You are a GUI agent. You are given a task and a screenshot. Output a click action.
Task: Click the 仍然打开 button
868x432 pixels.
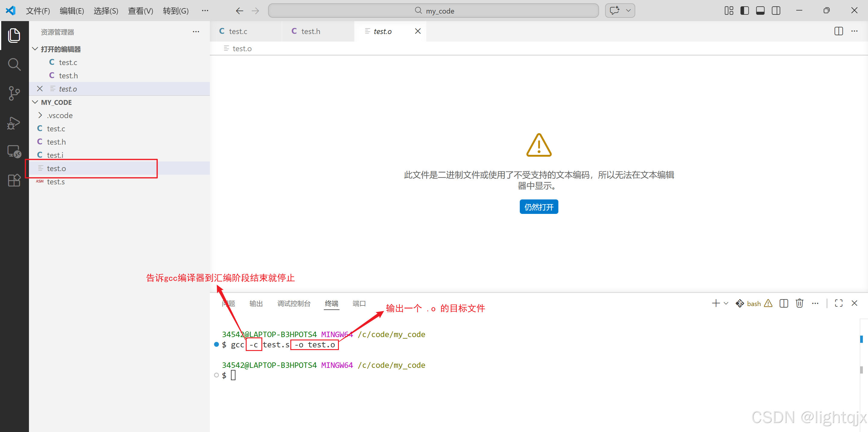[539, 207]
